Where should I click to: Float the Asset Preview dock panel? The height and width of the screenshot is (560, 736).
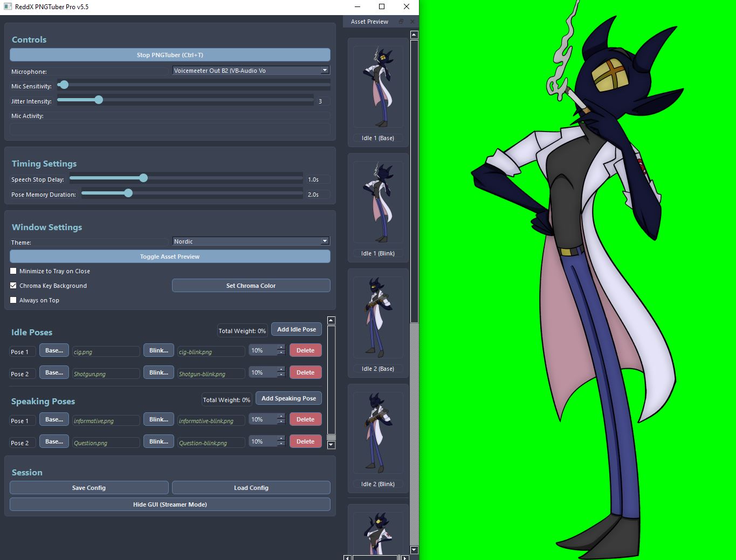pyautogui.click(x=401, y=22)
